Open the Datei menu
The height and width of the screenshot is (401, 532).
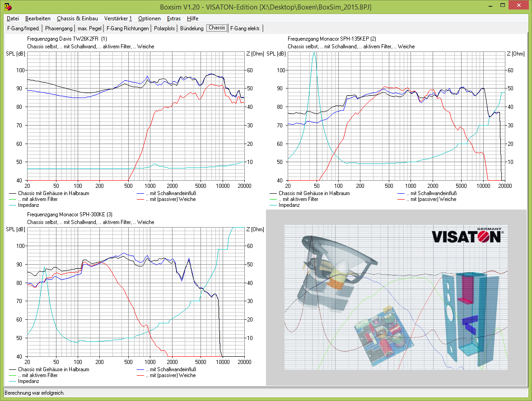(13, 19)
